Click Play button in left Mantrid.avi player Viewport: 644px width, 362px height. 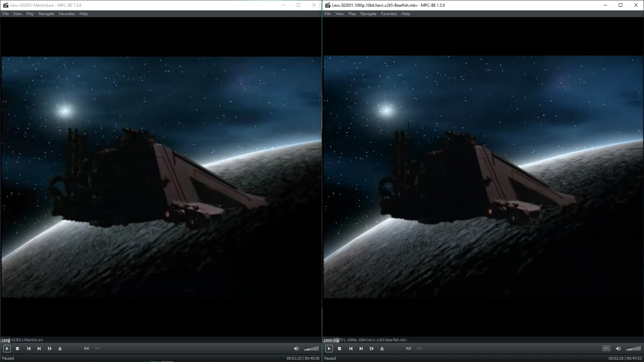pyautogui.click(x=7, y=349)
